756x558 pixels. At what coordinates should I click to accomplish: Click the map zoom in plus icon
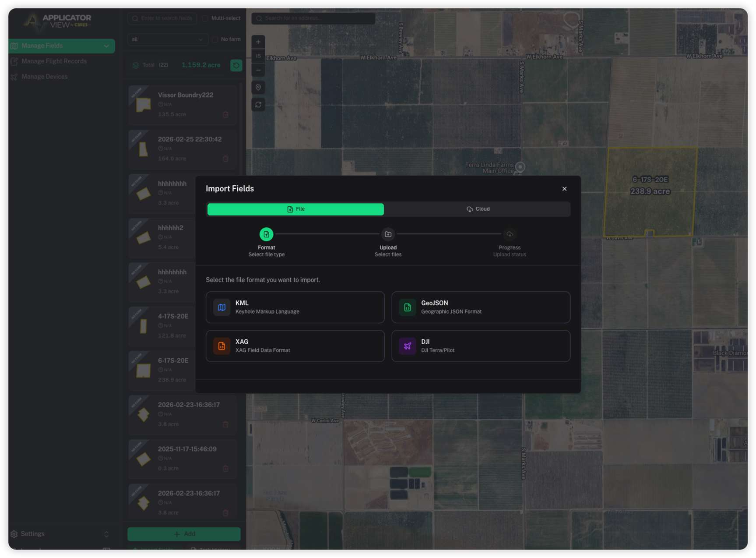[258, 42]
